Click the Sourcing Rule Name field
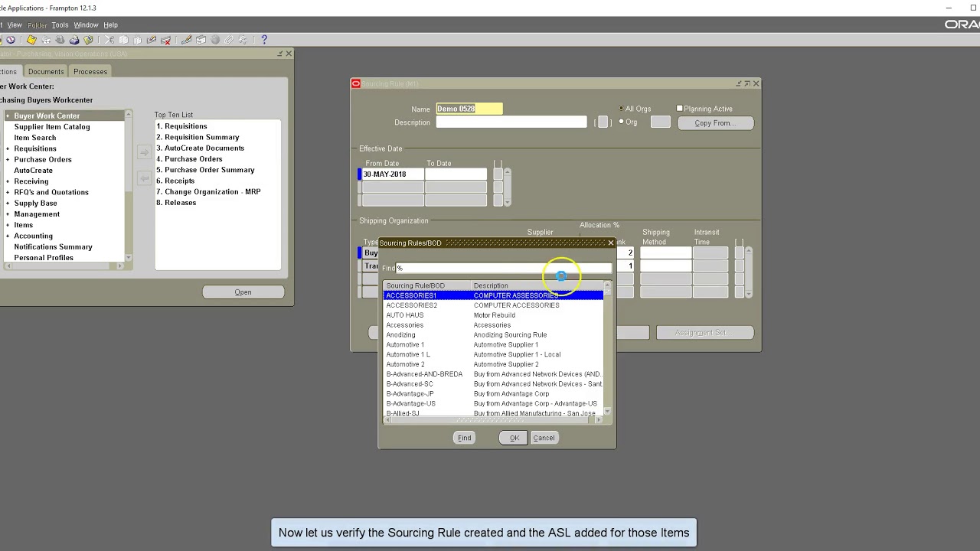The height and width of the screenshot is (551, 980). click(469, 109)
